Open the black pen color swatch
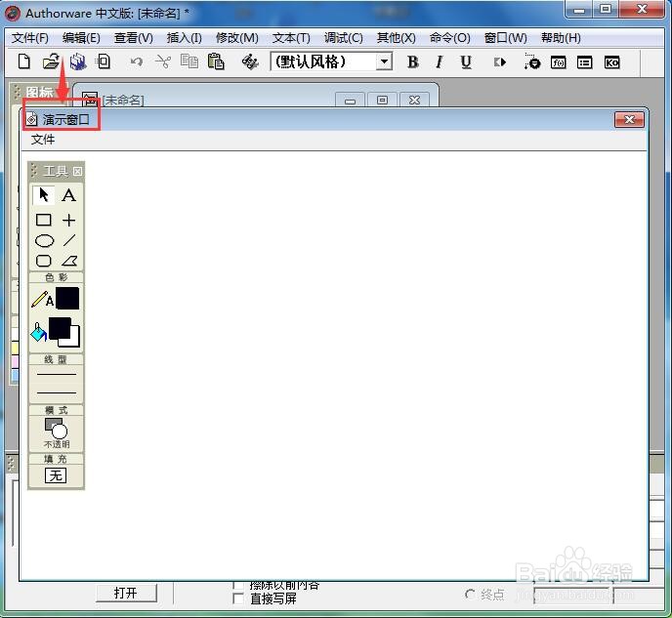 point(67,298)
